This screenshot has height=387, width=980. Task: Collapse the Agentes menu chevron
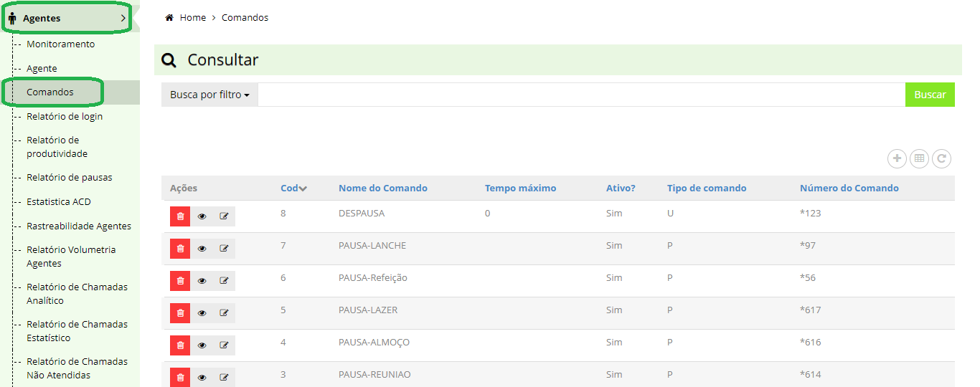click(x=123, y=18)
